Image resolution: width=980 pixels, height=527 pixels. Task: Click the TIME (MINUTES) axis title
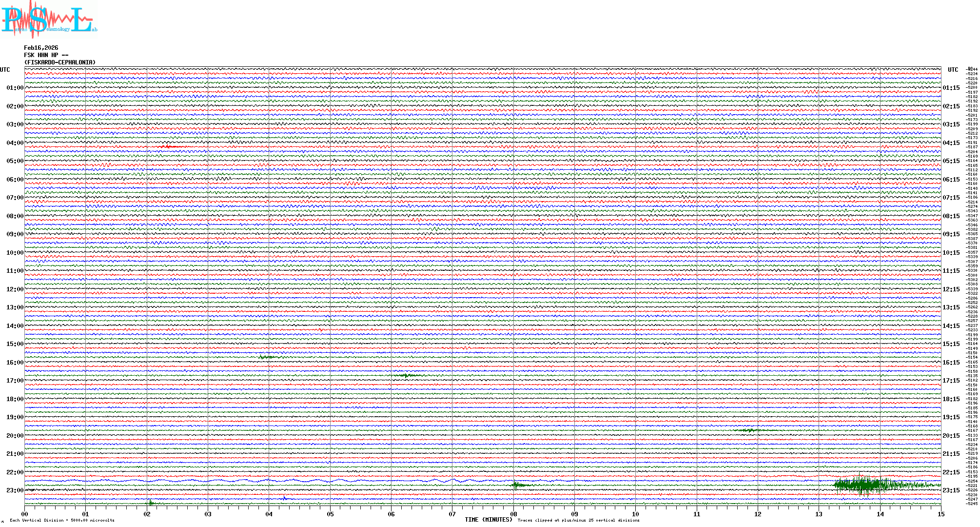[488, 520]
